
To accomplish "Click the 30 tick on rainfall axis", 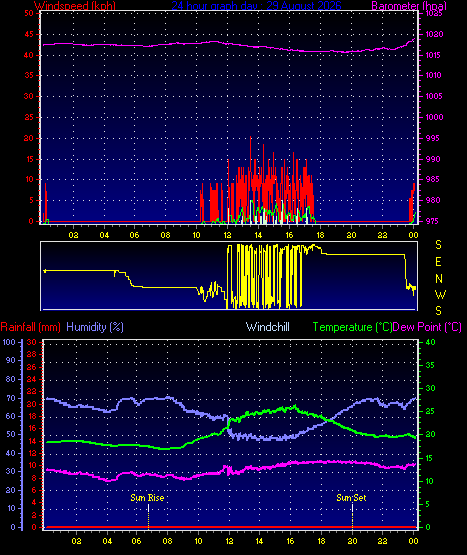I will [32, 342].
